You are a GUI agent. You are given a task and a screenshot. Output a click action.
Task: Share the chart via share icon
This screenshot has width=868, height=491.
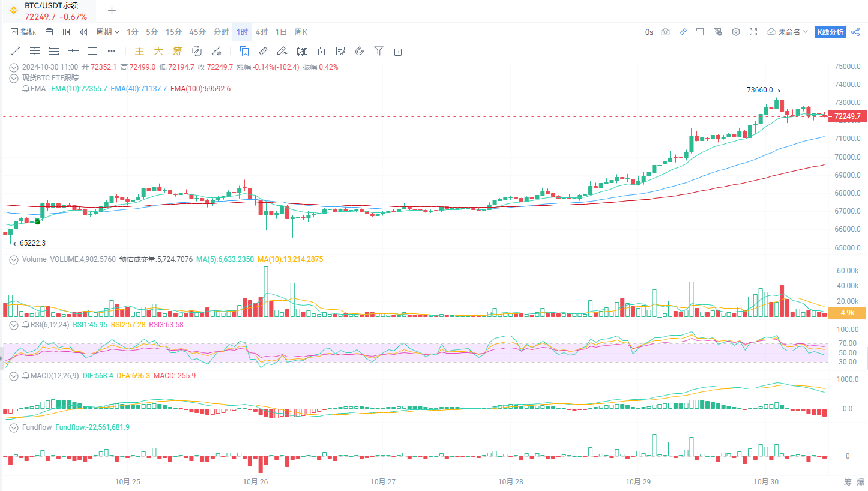[855, 32]
